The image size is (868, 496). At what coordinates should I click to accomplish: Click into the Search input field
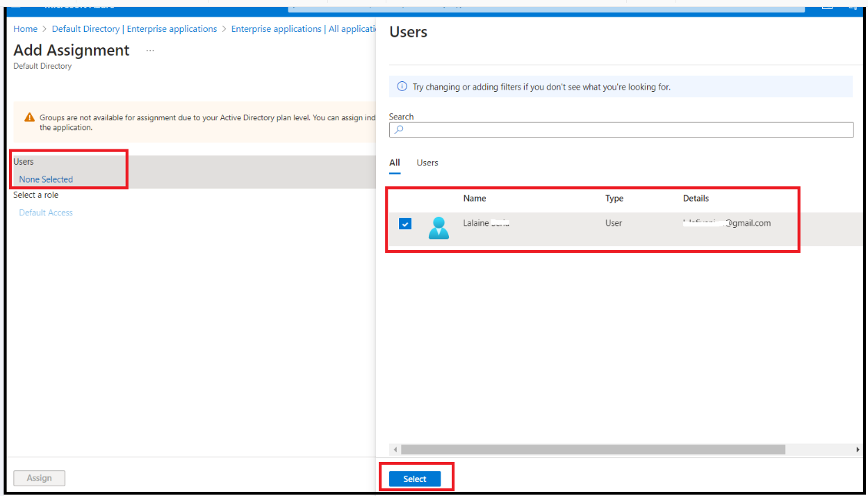[621, 130]
